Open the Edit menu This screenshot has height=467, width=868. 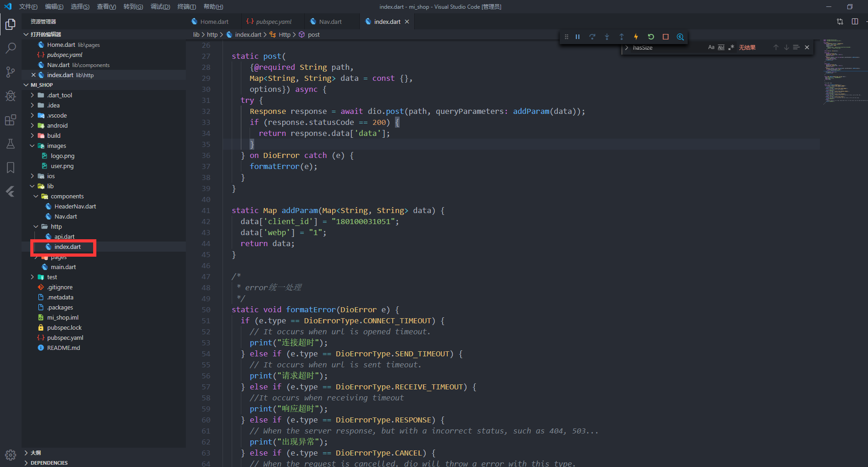coord(54,6)
